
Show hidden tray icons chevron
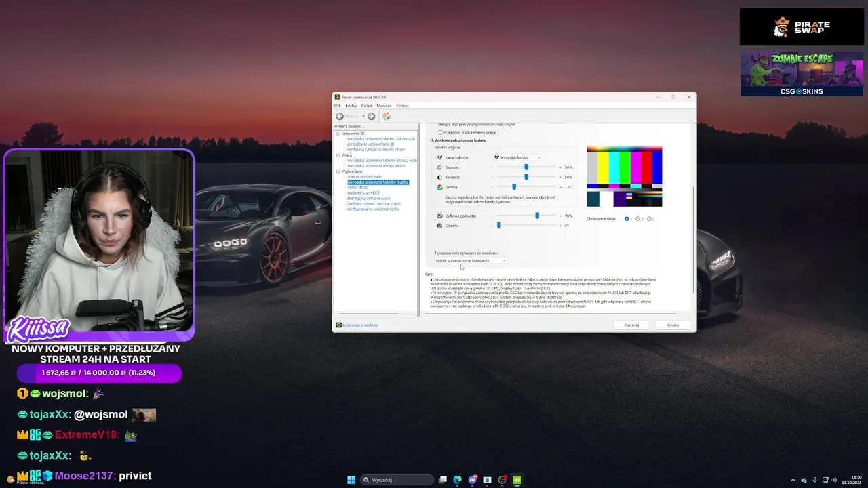point(793,480)
